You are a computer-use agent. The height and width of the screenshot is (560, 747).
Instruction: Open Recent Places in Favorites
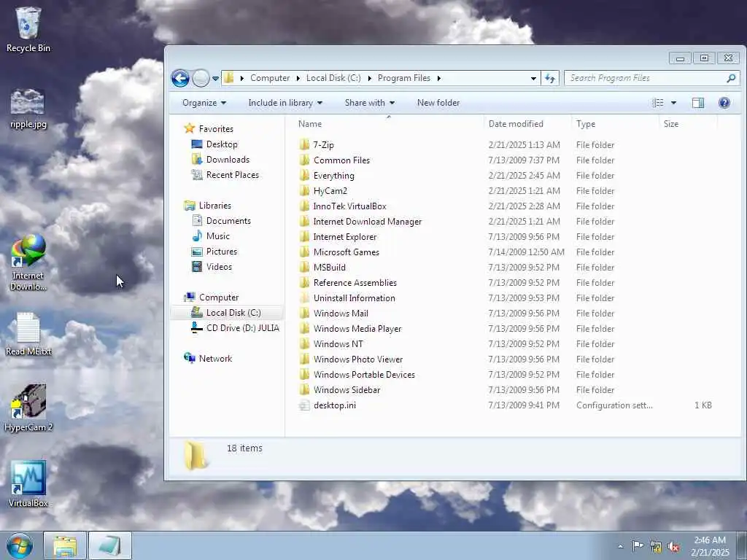coord(233,175)
